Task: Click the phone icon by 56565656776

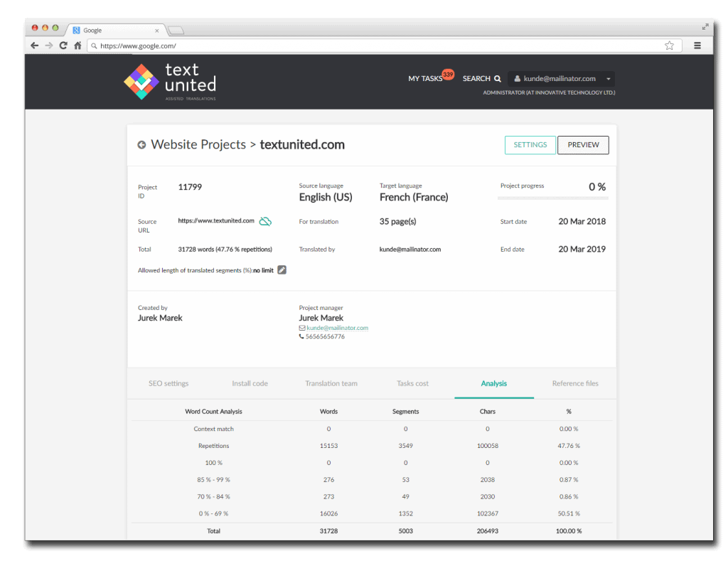Action: point(301,336)
